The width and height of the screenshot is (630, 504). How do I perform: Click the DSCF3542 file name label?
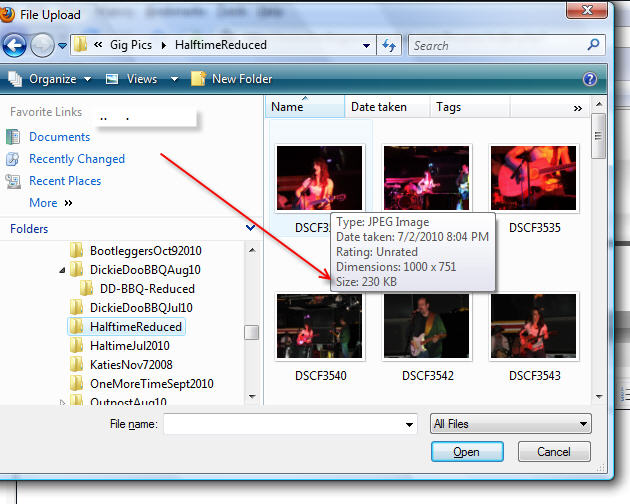point(428,375)
